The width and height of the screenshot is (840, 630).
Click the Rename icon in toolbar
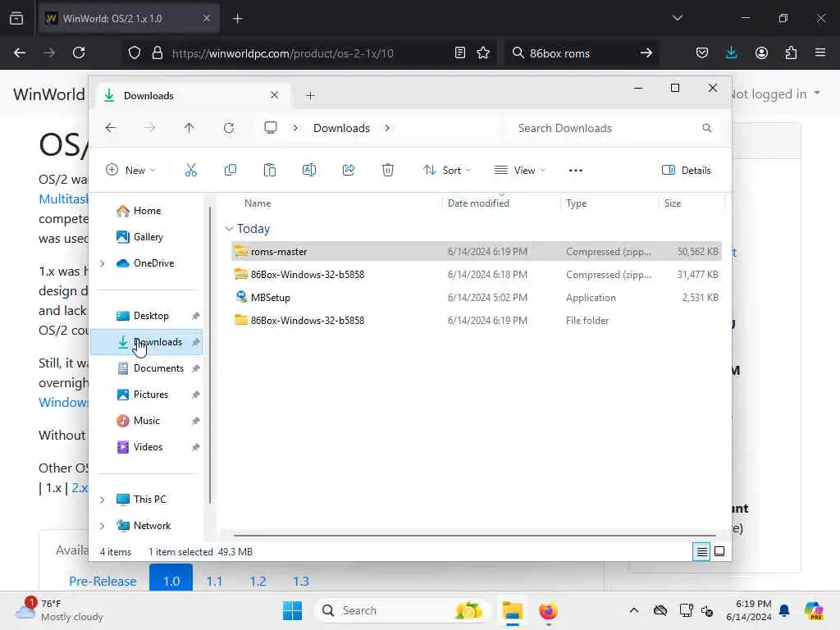click(x=309, y=171)
